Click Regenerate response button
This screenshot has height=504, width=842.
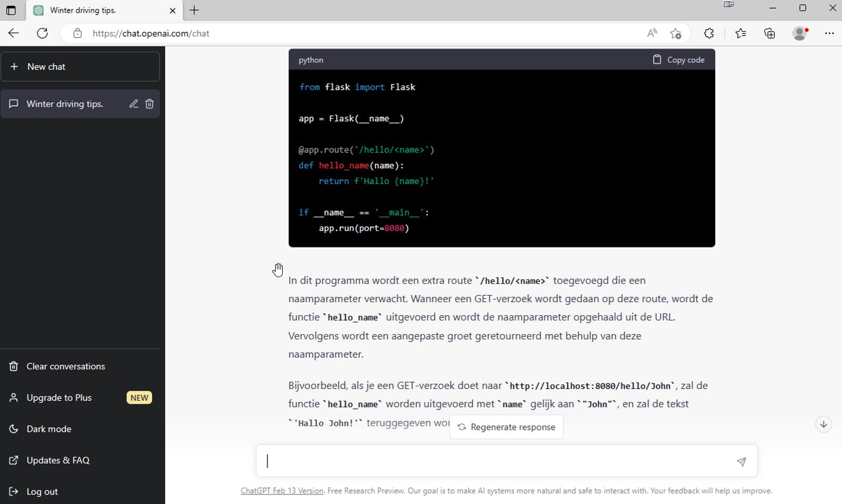tap(506, 427)
